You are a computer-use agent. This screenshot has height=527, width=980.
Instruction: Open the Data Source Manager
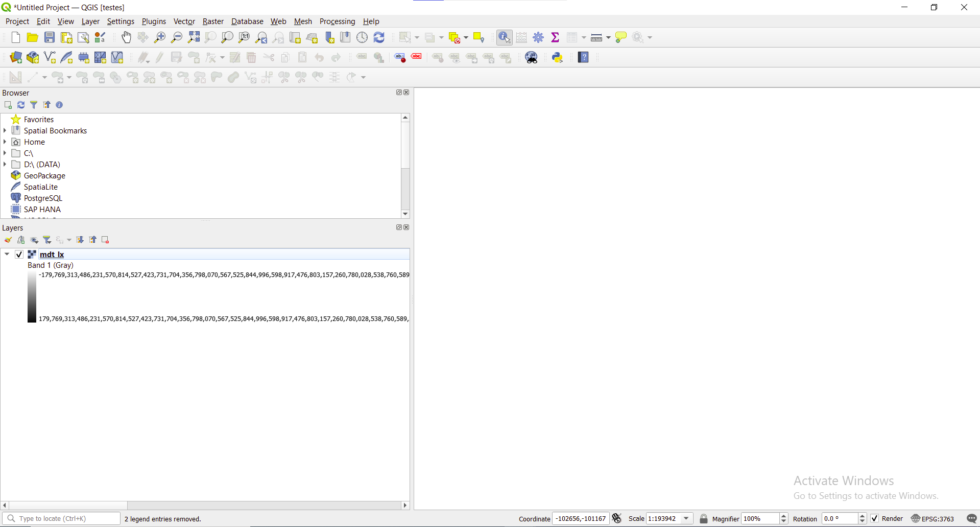15,57
